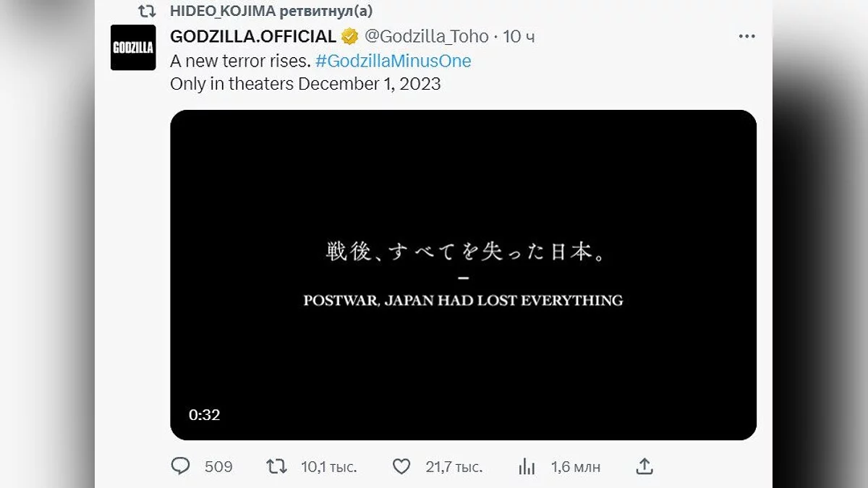Click the 21,7 тыс. likes count
Viewport: 868px width, 488px height.
point(454,467)
